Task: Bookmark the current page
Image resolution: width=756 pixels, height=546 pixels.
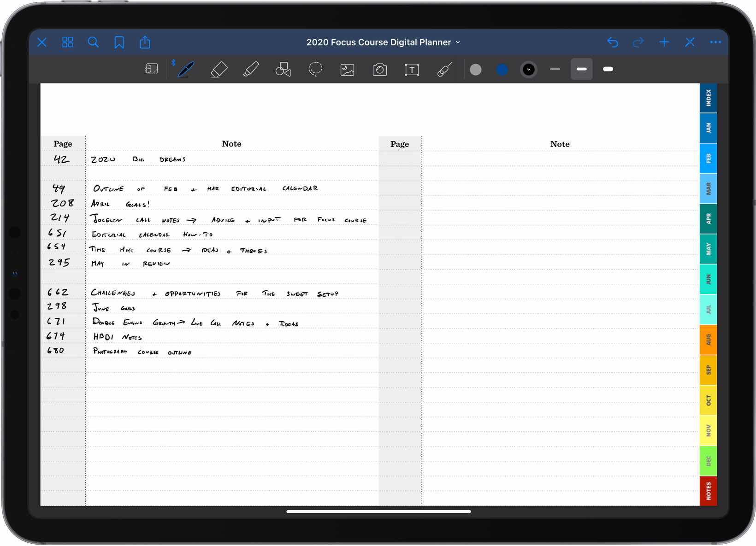Action: coord(119,42)
